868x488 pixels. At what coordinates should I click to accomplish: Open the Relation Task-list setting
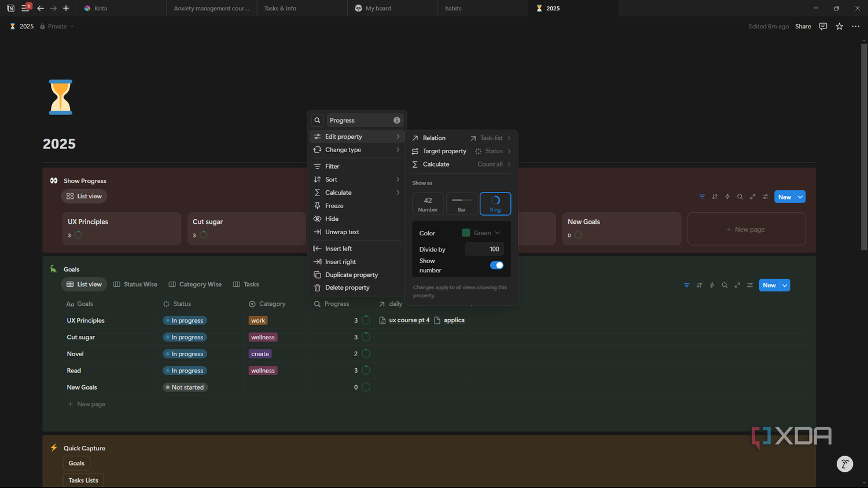(461, 138)
